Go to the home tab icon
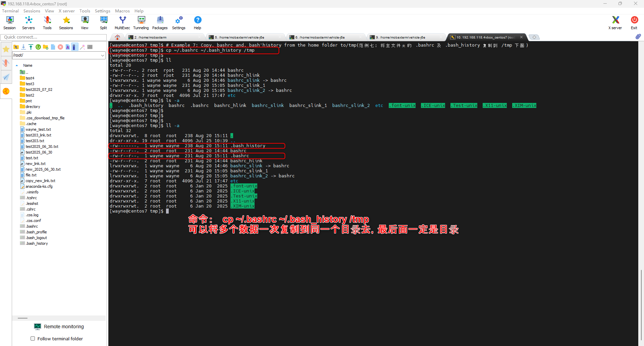Viewport: 644px width, 346px height. (x=117, y=37)
